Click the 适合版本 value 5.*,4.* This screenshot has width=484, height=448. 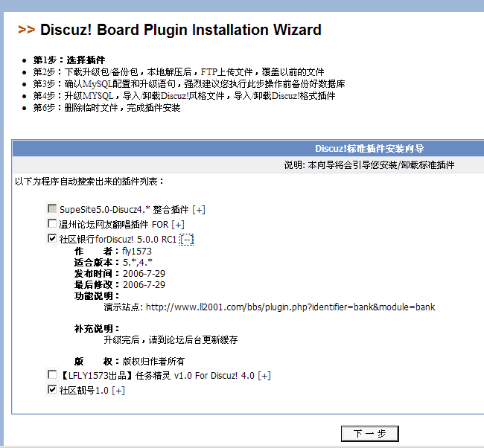[138, 263]
